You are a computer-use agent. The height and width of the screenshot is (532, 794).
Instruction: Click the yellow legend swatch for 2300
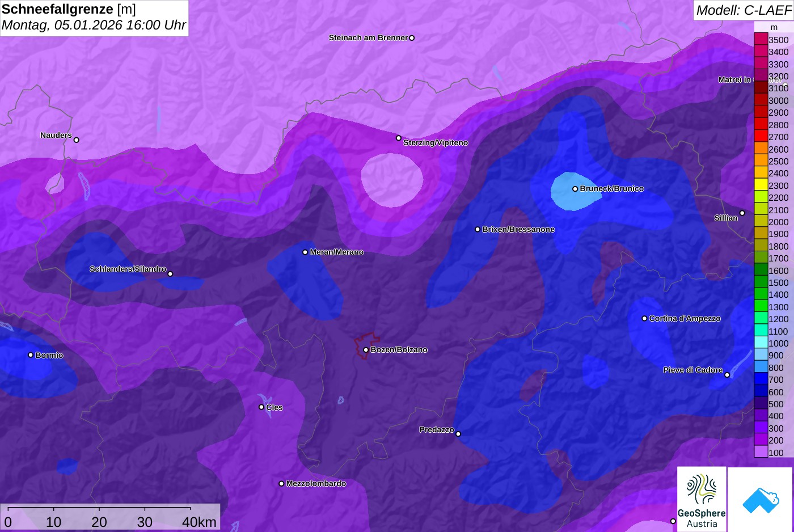[761, 185]
